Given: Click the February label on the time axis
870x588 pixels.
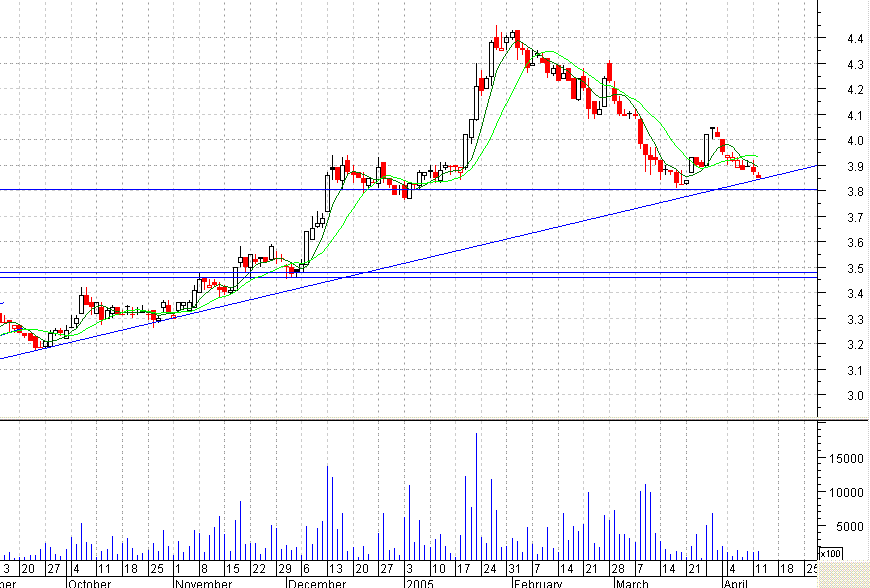Looking at the screenshot, I should pyautogui.click(x=541, y=581).
